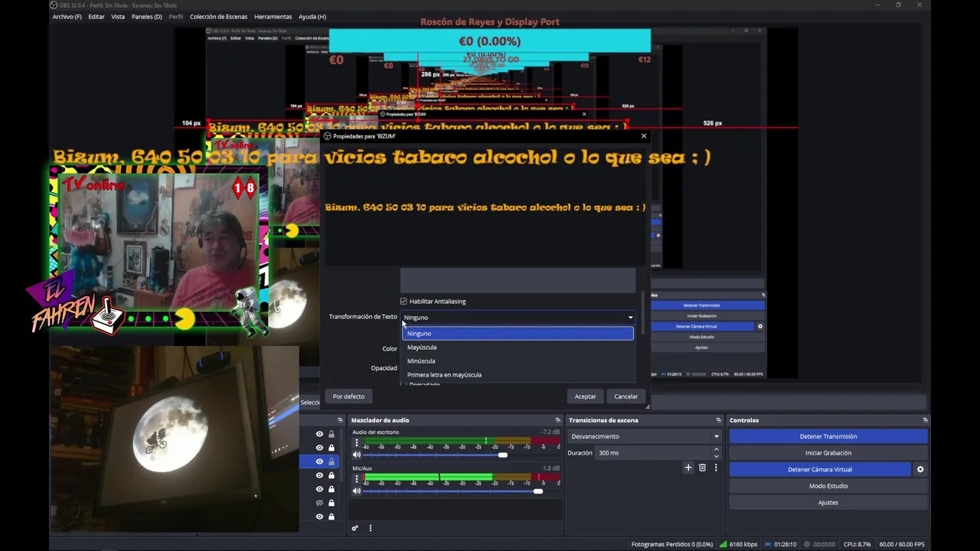The height and width of the screenshot is (551, 980).
Task: Click the Fotogramas Perdidos 0 (0.0%) status
Action: point(672,544)
